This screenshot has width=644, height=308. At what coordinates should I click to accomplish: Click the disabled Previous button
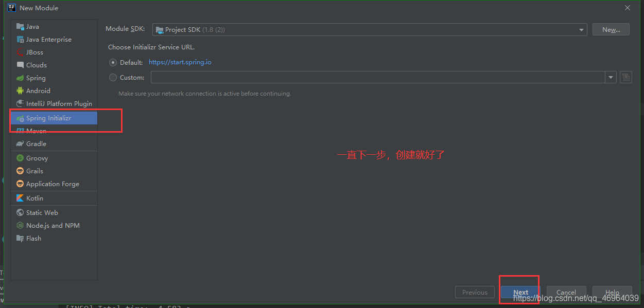pyautogui.click(x=475, y=293)
